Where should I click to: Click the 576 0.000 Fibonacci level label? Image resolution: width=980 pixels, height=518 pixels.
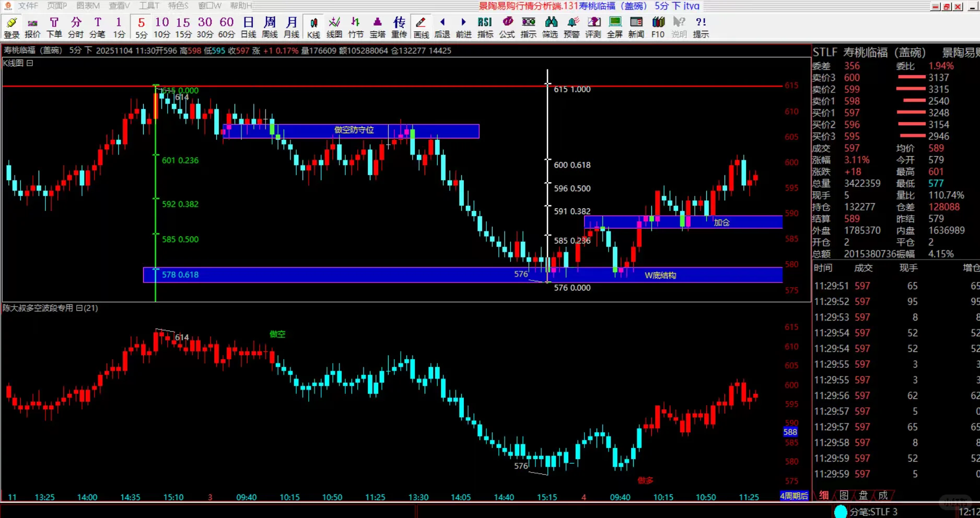(x=572, y=288)
